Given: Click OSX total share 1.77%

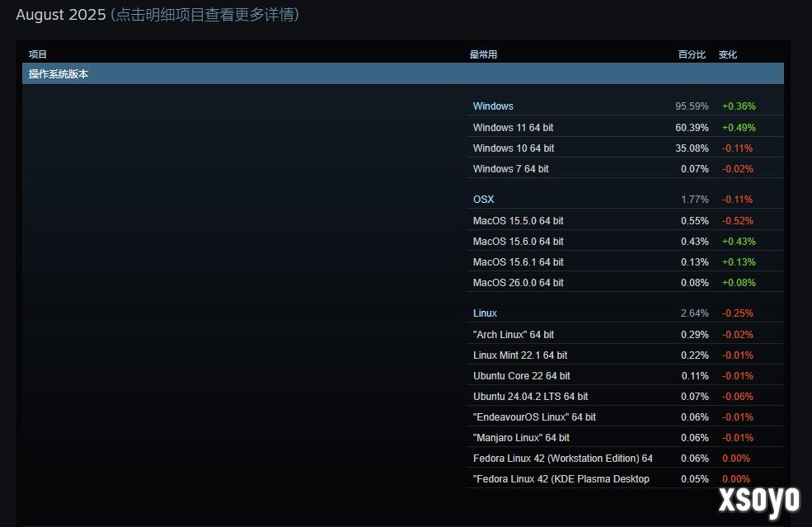Looking at the screenshot, I should pyautogui.click(x=694, y=200).
